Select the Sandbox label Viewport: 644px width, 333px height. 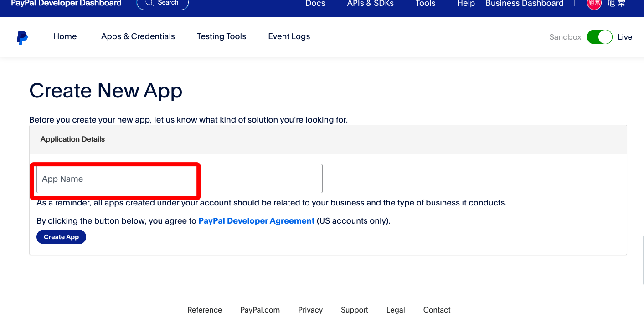565,37
